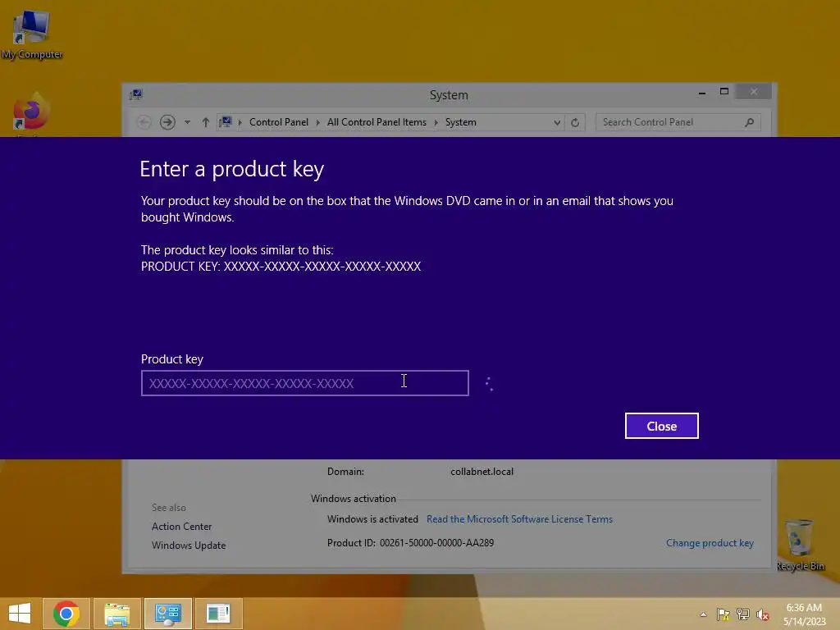Image resolution: width=840 pixels, height=630 pixels.
Task: Minimize the System window
Action: (x=702, y=93)
